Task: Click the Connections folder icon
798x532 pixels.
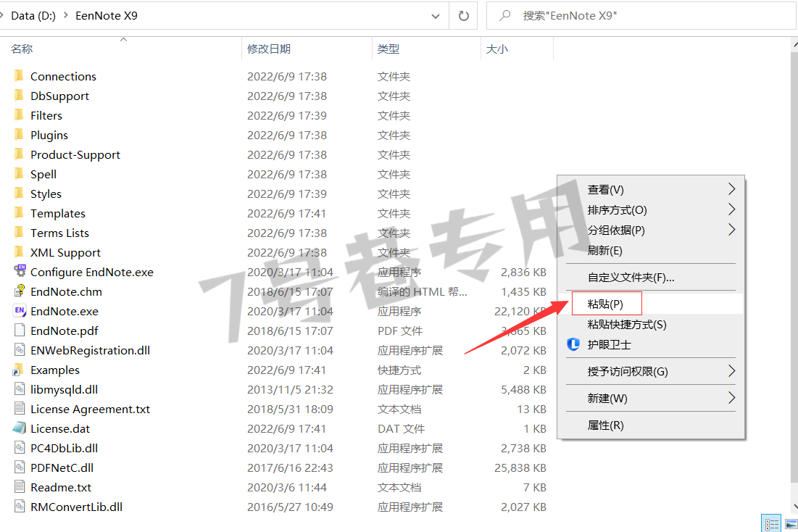Action: 19,76
